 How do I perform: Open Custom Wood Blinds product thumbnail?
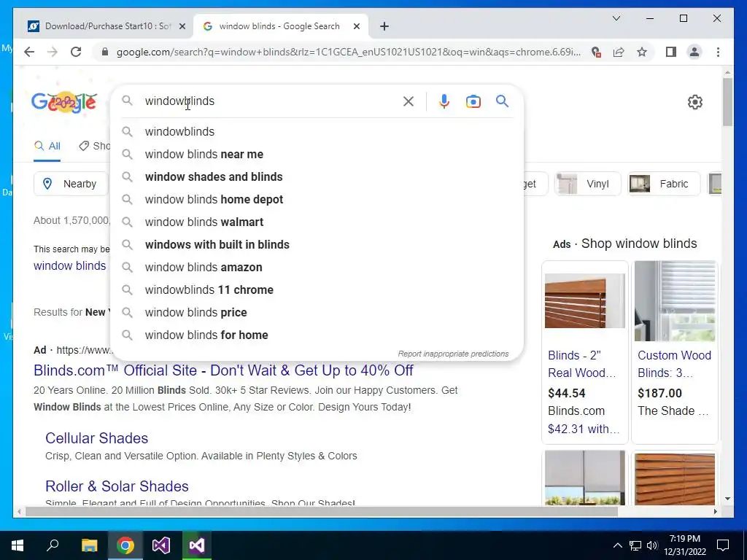point(675,301)
